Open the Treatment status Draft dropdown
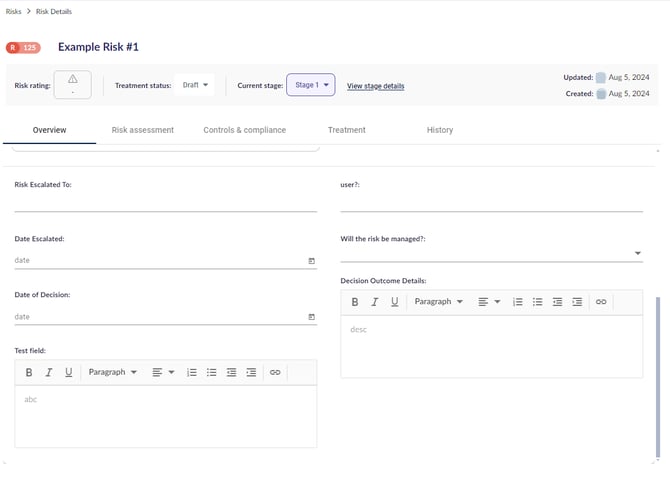Image resolution: width=670 pixels, height=486 pixels. pos(196,85)
